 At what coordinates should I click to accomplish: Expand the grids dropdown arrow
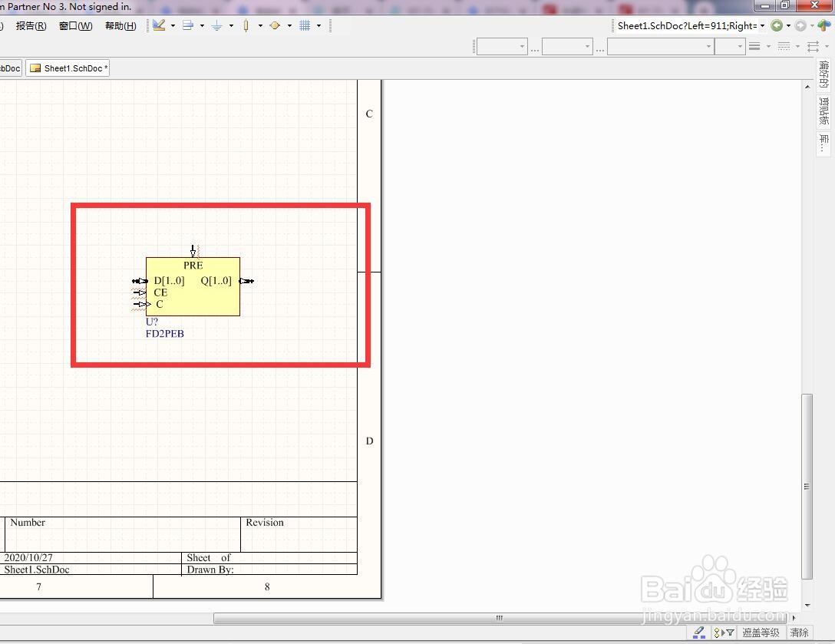[x=318, y=25]
